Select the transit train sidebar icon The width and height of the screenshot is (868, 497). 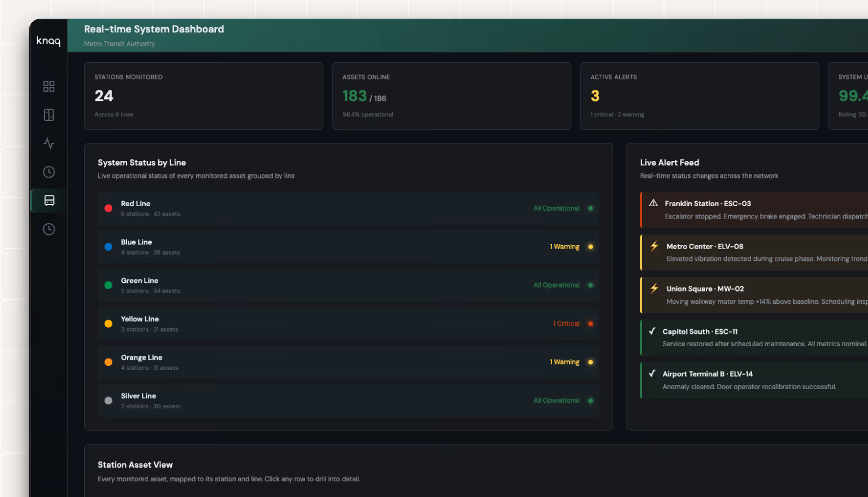pyautogui.click(x=49, y=200)
